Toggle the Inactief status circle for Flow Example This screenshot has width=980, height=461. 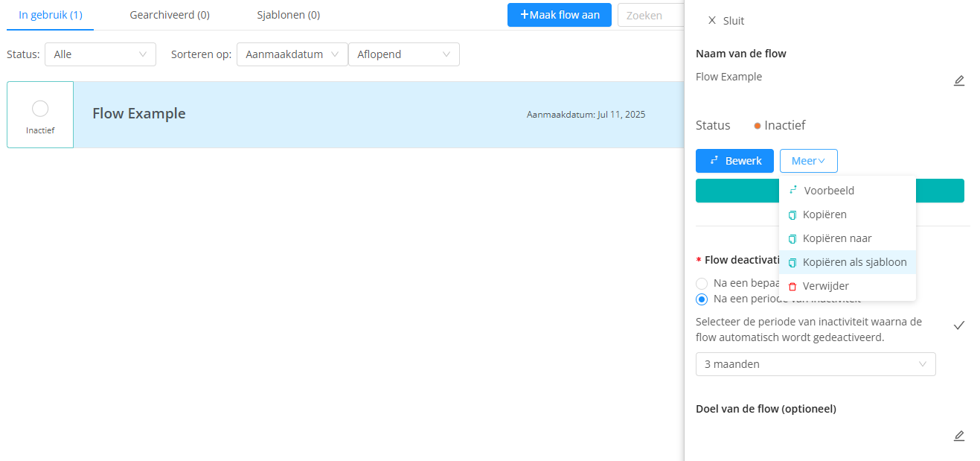pos(40,109)
